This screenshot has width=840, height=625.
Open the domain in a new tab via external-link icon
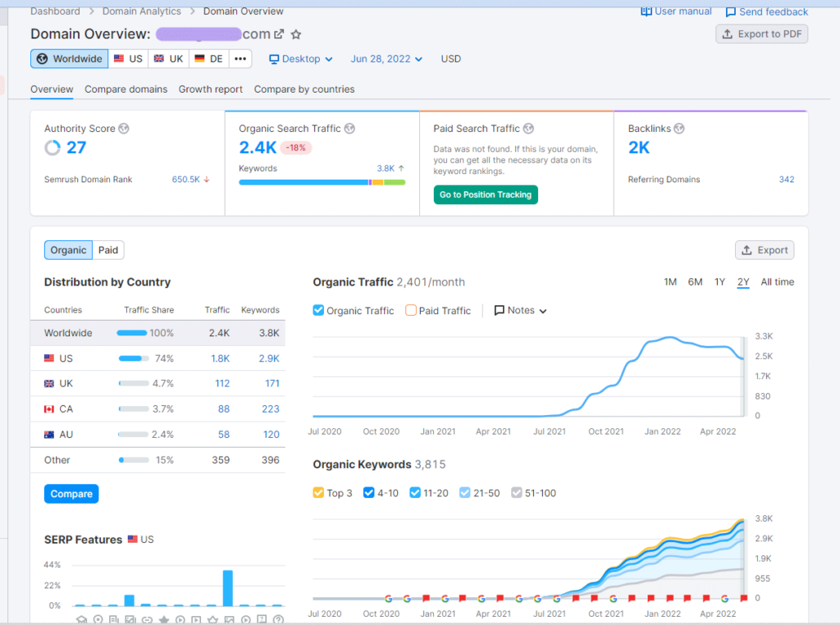278,34
